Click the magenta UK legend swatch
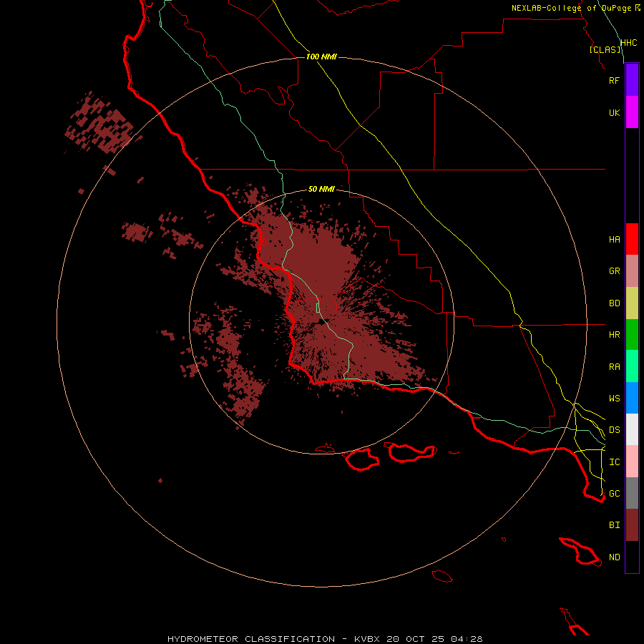The image size is (644, 644). (x=632, y=112)
